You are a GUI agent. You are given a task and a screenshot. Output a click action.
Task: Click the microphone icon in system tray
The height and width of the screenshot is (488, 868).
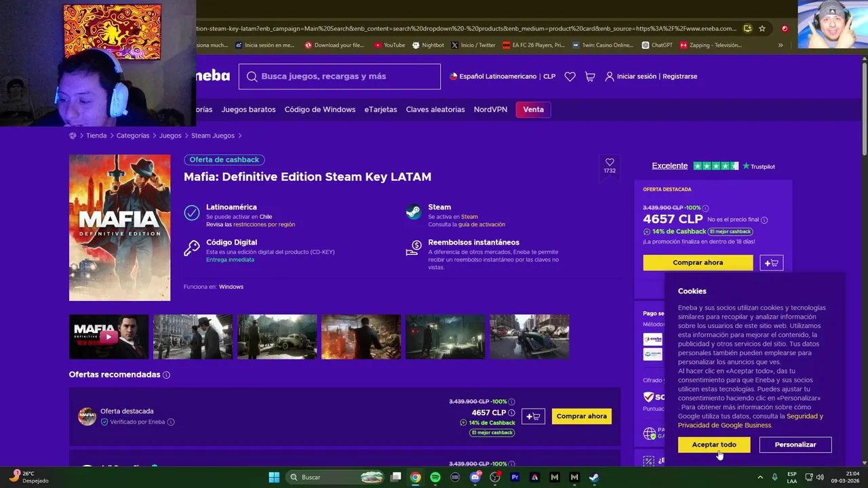click(x=775, y=477)
